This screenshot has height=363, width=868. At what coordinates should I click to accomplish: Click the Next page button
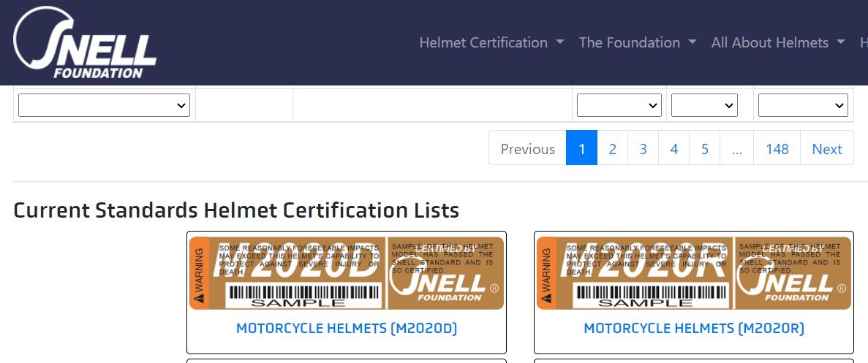tap(827, 148)
